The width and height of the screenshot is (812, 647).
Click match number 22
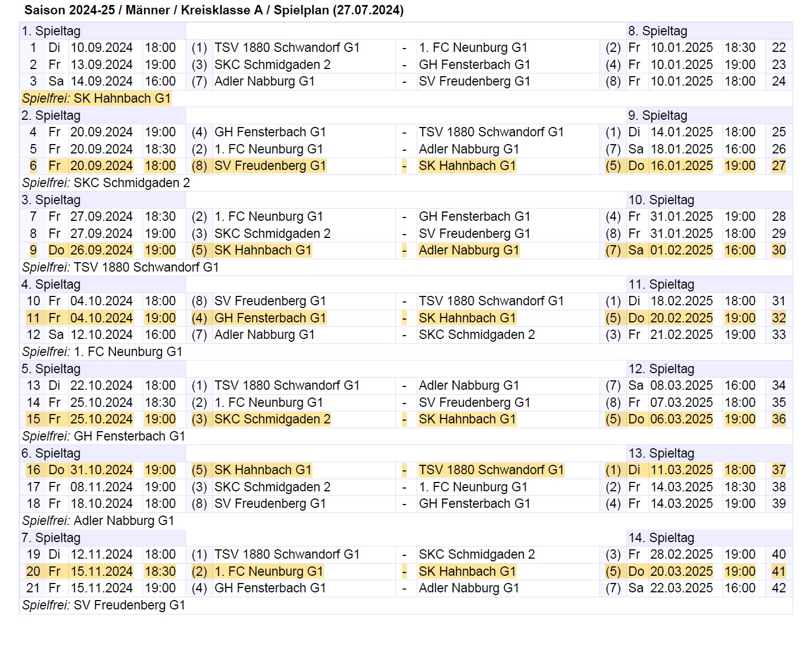pyautogui.click(x=779, y=47)
